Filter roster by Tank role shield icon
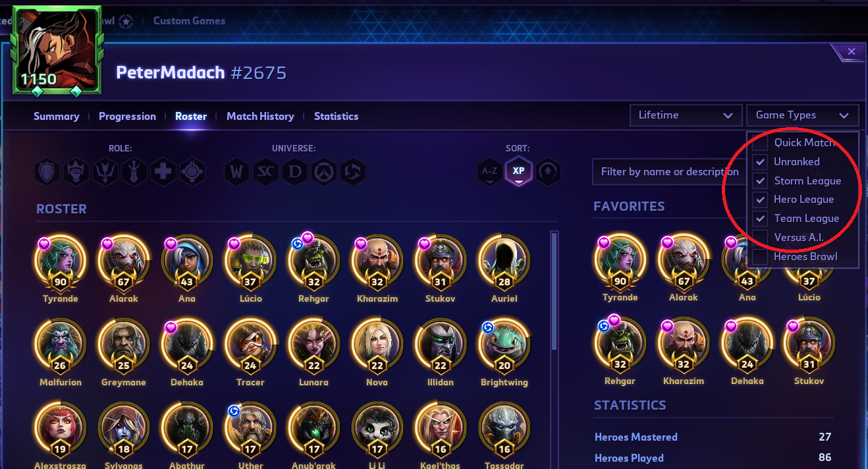Viewport: 868px width, 469px height. pyautogui.click(x=48, y=172)
